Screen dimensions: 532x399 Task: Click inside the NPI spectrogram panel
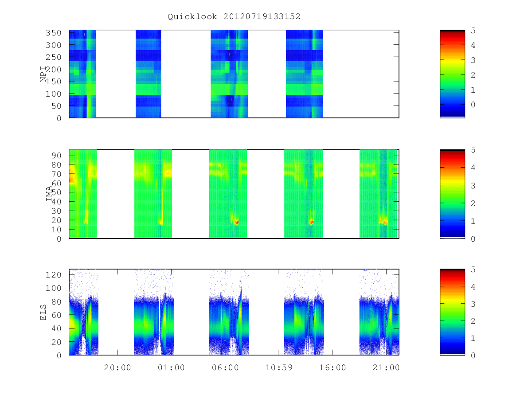pyautogui.click(x=234, y=74)
